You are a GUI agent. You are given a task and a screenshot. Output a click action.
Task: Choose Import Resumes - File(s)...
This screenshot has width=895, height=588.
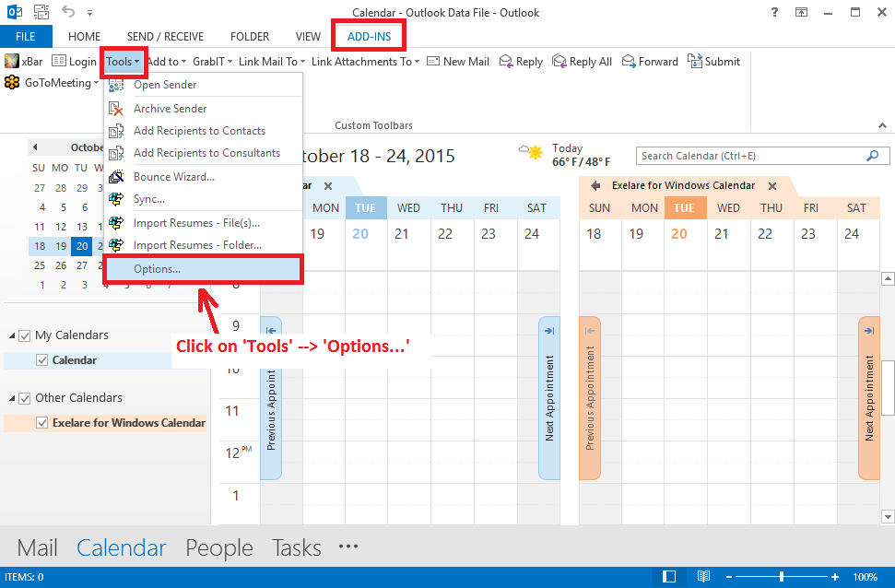[x=203, y=223]
